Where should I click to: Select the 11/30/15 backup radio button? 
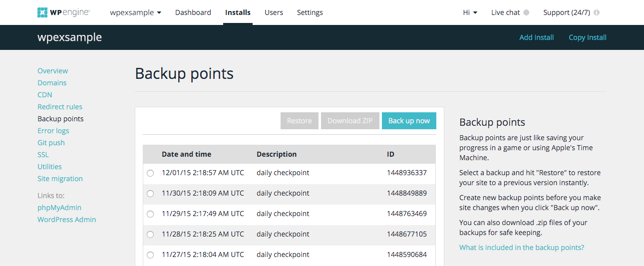tap(150, 194)
